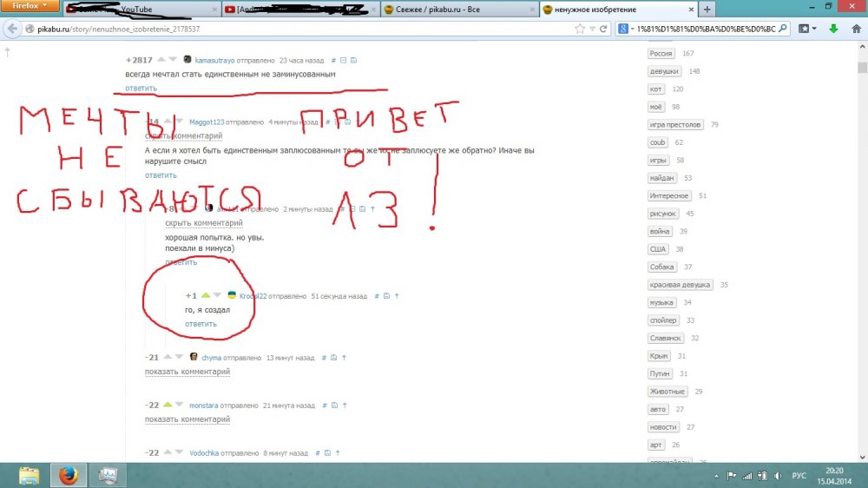Show monstara's hidden comment
868x488 pixels.
(x=187, y=419)
